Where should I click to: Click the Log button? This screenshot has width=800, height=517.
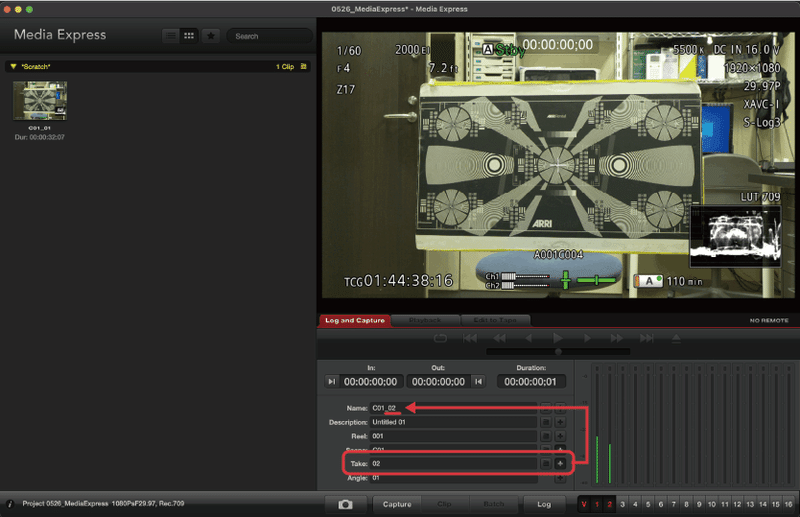pyautogui.click(x=544, y=504)
